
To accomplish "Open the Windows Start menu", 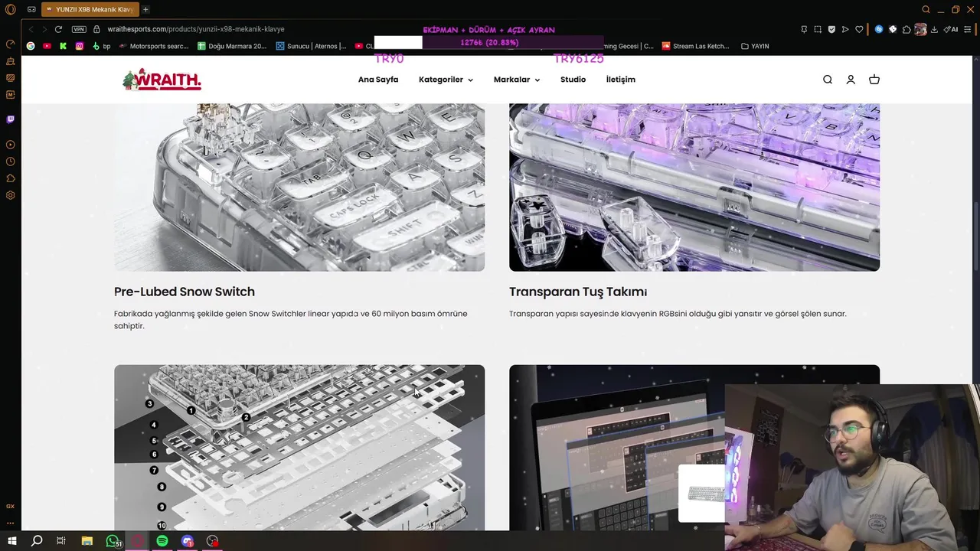I will [x=11, y=541].
